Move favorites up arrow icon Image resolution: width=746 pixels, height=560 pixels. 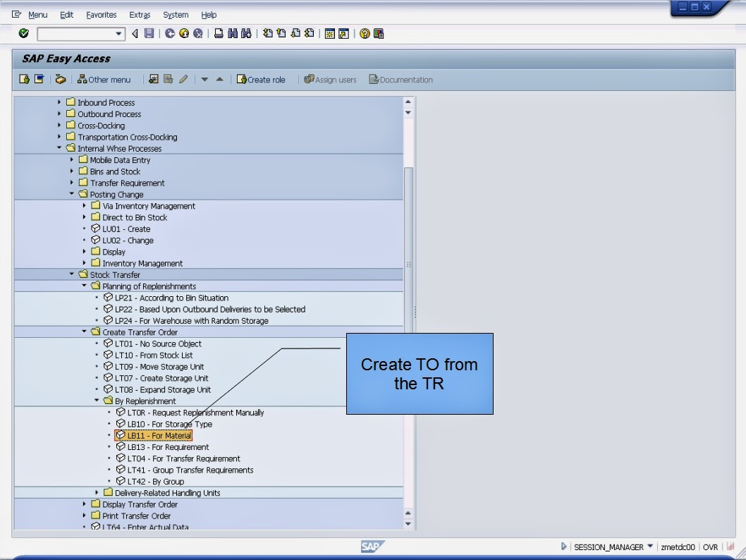pyautogui.click(x=220, y=80)
